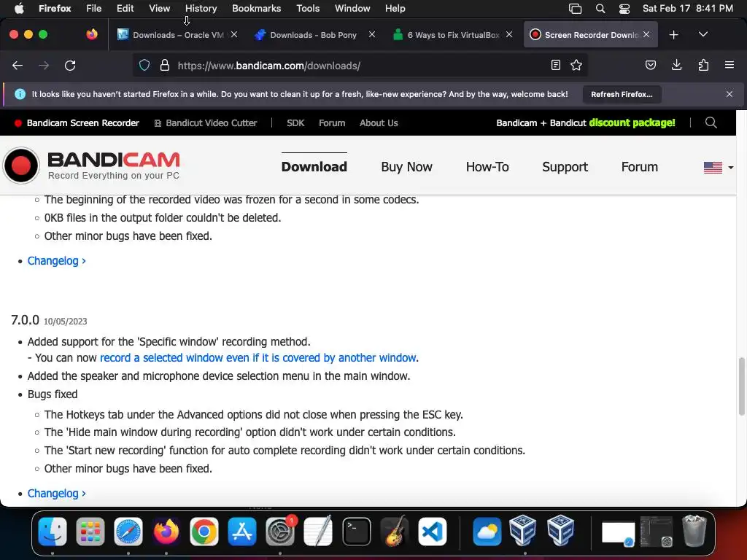
Task: Dismiss the Refresh Firefox notification bar
Action: 729,94
